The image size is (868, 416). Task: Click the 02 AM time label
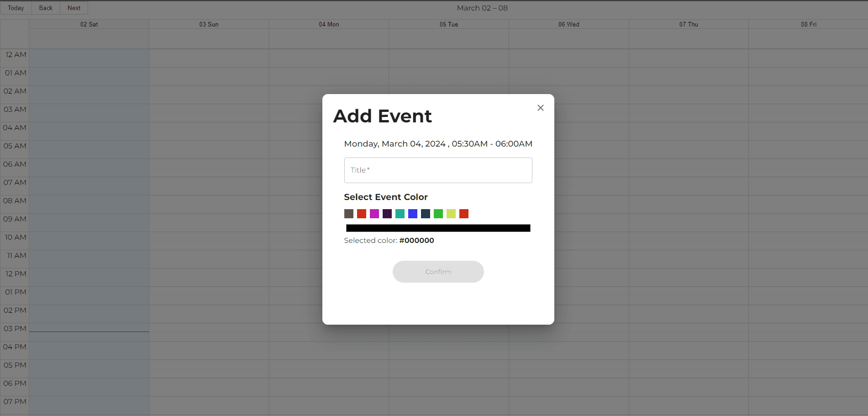coord(15,91)
